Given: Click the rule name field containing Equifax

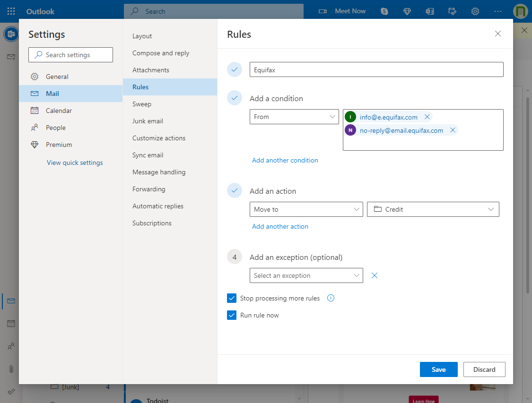Looking at the screenshot, I should click(376, 69).
